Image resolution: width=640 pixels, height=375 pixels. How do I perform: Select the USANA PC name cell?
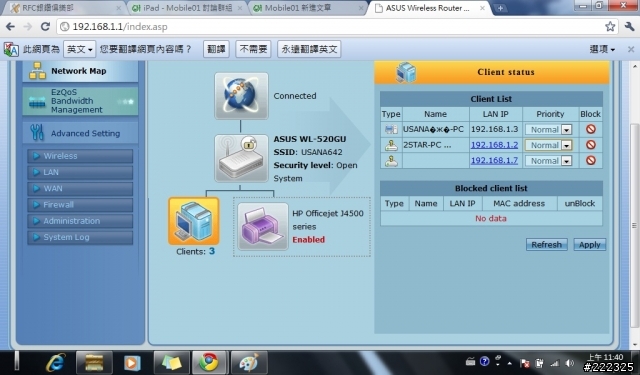point(435,129)
